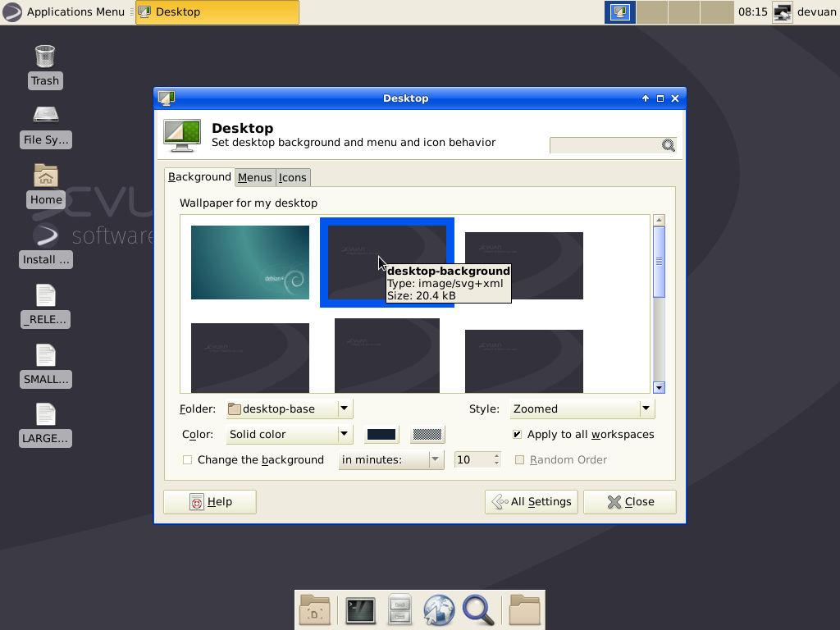This screenshot has height=630, width=840.
Task: Open the Applications Menu
Action: point(66,11)
